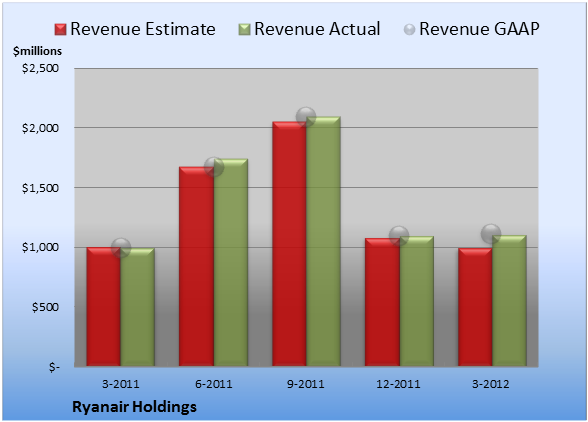Click the 'Ryanair Holdings' chart title
Viewport: 588px width, 422px height.
(x=134, y=407)
